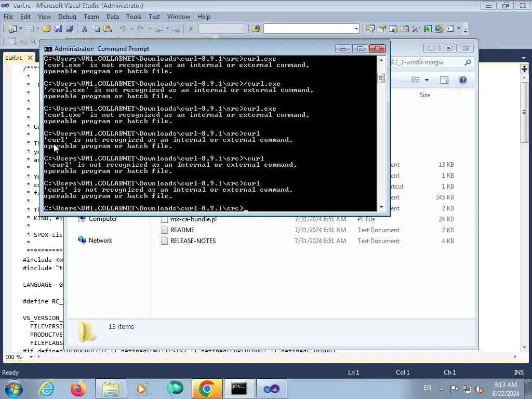Click the Redo arrow icon
The height and width of the screenshot is (399, 532).
tap(140, 29)
